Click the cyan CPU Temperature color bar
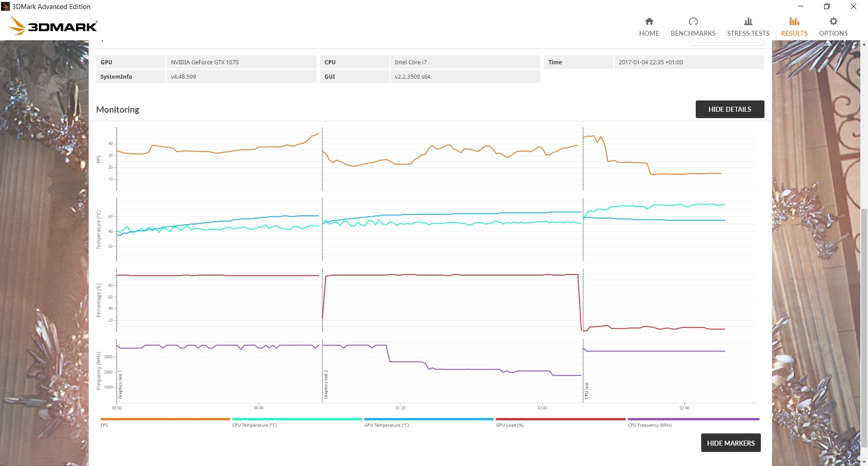Screen dimensions: 868x466 297,419
